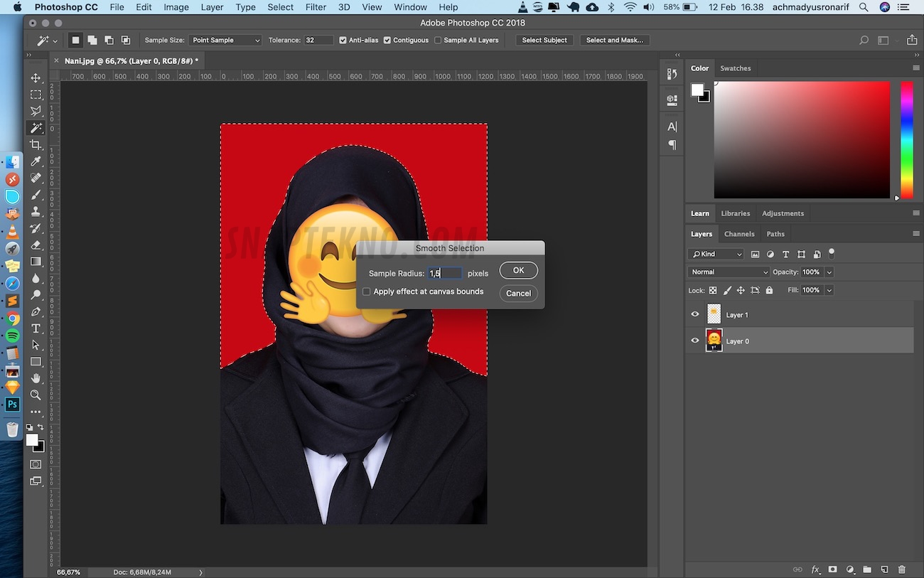Open layer style fx menu

pyautogui.click(x=815, y=569)
